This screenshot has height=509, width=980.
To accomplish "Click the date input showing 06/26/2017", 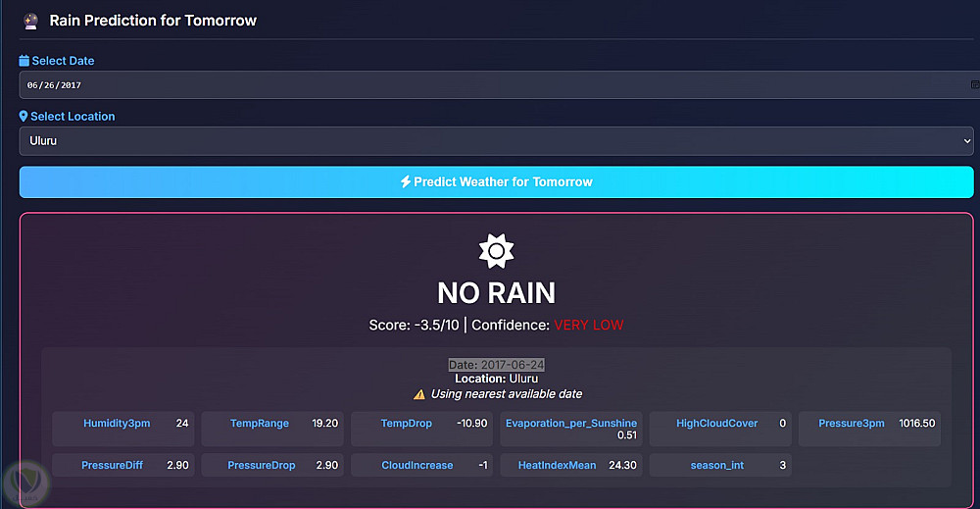I will (496, 85).
